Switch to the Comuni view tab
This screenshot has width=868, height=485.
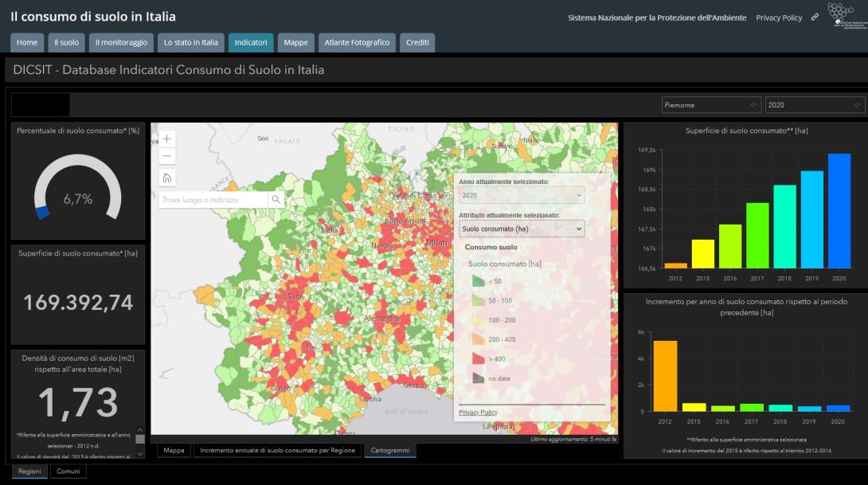click(x=68, y=471)
